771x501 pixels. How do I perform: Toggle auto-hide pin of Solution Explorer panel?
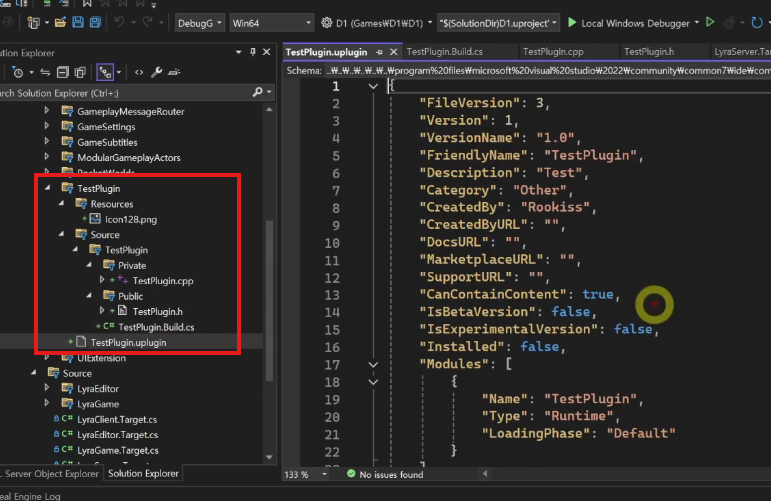tap(253, 52)
